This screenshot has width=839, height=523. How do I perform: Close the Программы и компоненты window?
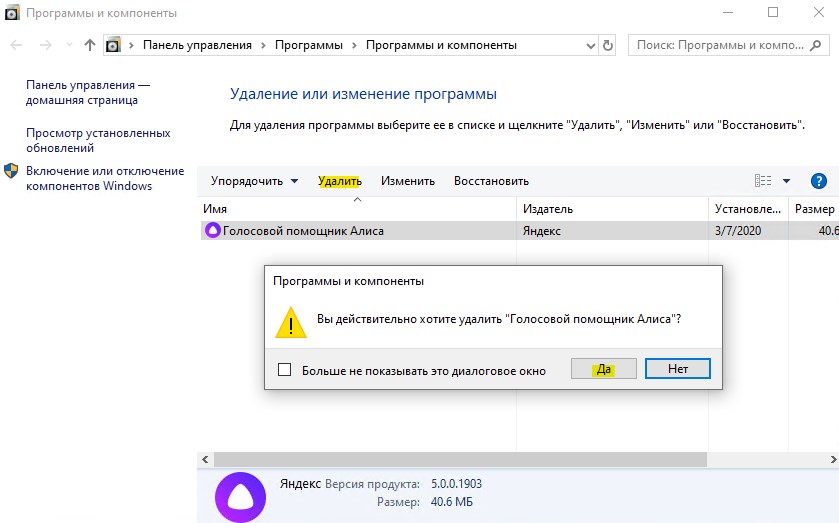pyautogui.click(x=819, y=12)
